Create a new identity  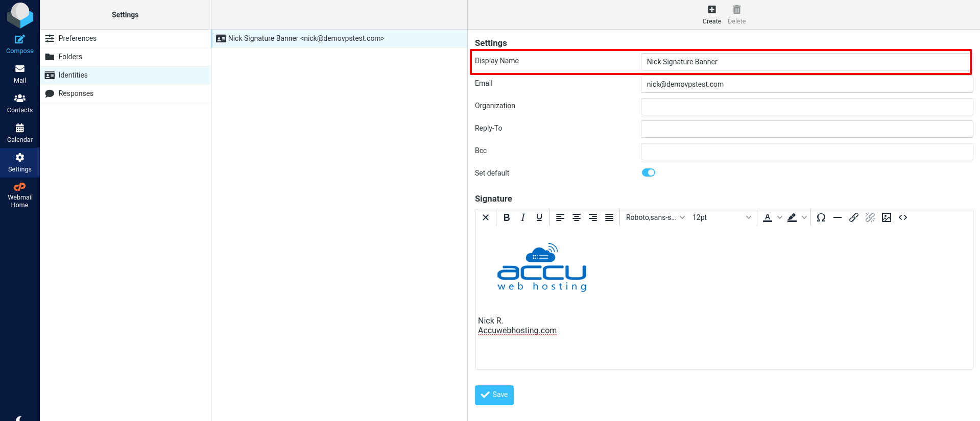711,14
